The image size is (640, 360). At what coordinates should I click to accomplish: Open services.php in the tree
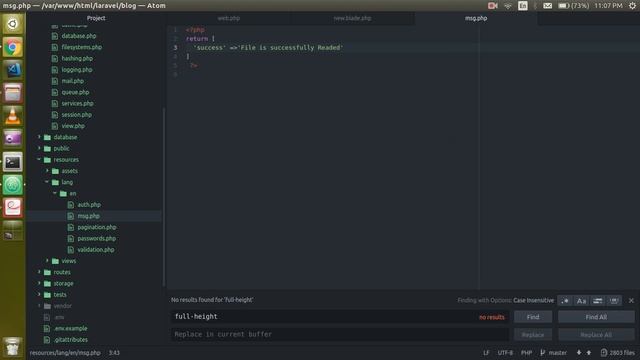pos(78,103)
